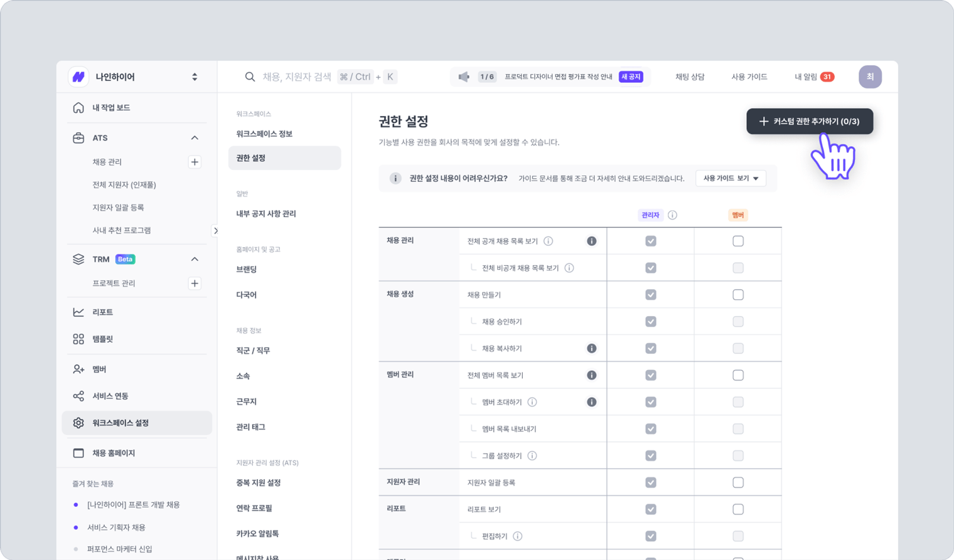954x560 pixels.
Task: Open 서비스 연동 share icon
Action: point(78,396)
